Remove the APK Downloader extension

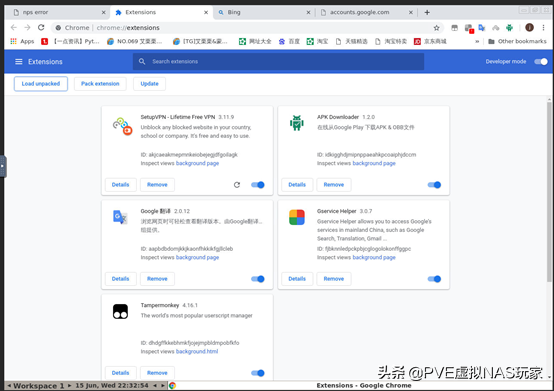tap(334, 185)
